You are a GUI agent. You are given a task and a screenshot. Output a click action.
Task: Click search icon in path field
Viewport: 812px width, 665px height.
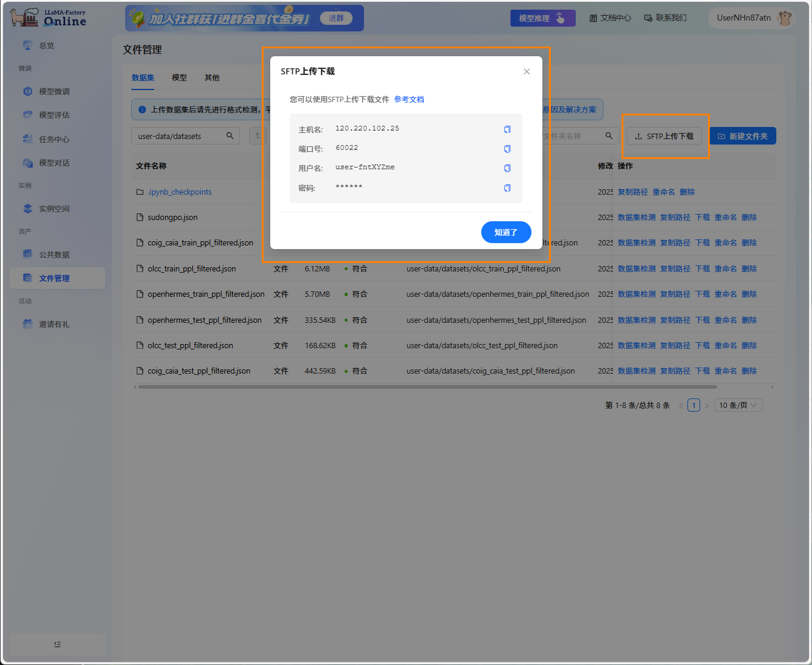click(230, 136)
